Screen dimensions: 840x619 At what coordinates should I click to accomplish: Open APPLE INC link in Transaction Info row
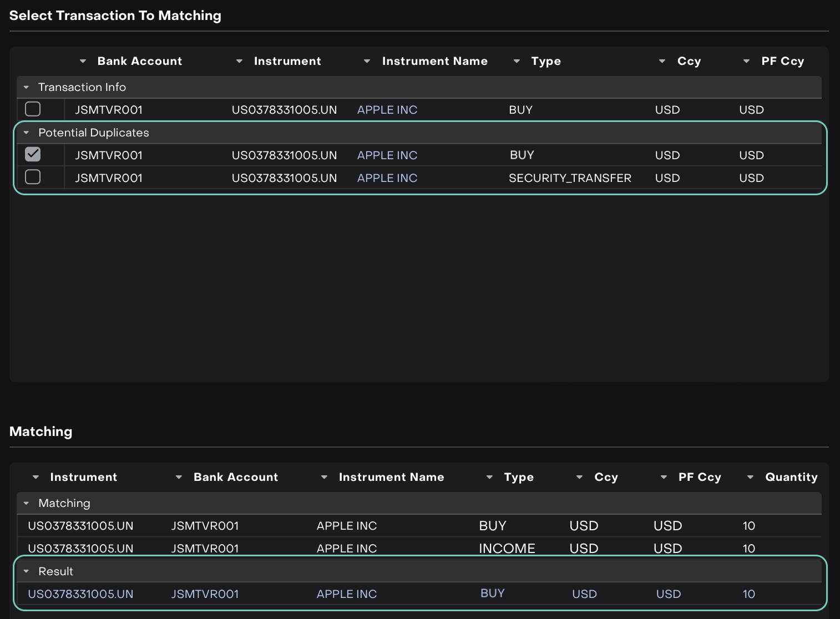pos(387,110)
